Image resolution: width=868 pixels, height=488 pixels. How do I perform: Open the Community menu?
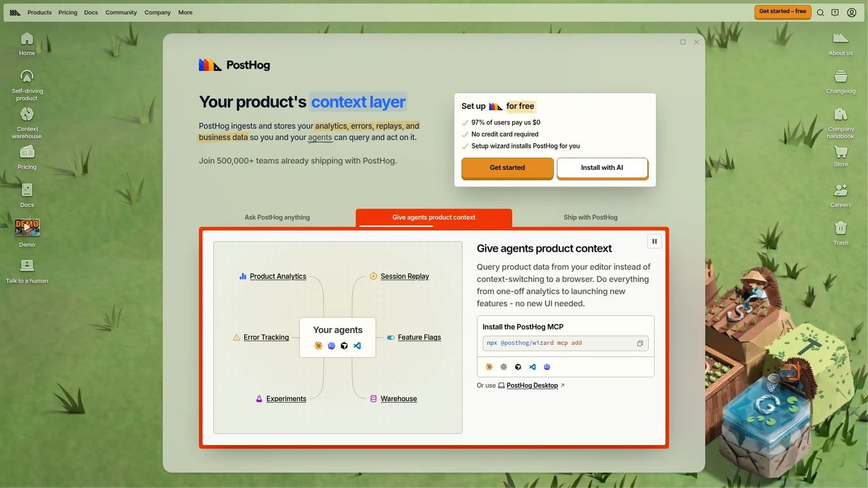[121, 13]
